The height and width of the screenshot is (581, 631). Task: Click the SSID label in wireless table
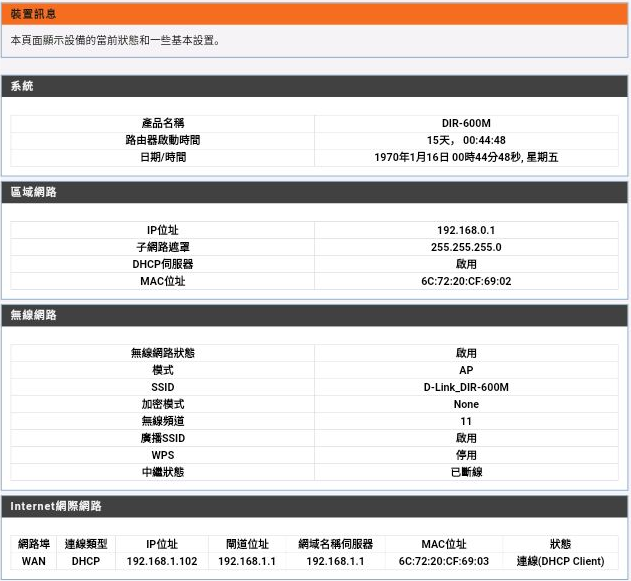(x=163, y=387)
